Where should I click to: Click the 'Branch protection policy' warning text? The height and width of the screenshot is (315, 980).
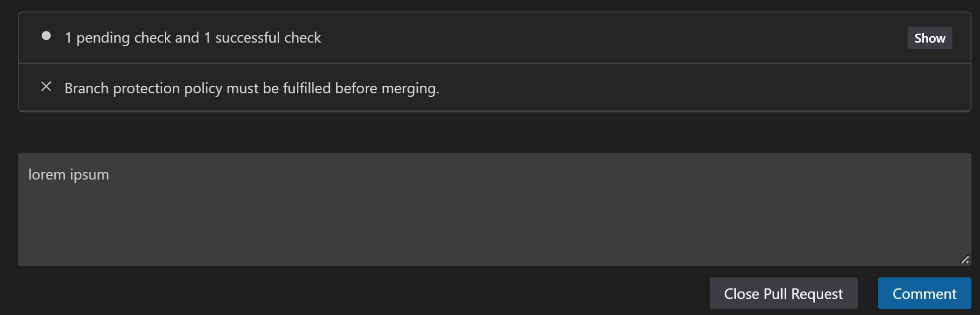[251, 88]
